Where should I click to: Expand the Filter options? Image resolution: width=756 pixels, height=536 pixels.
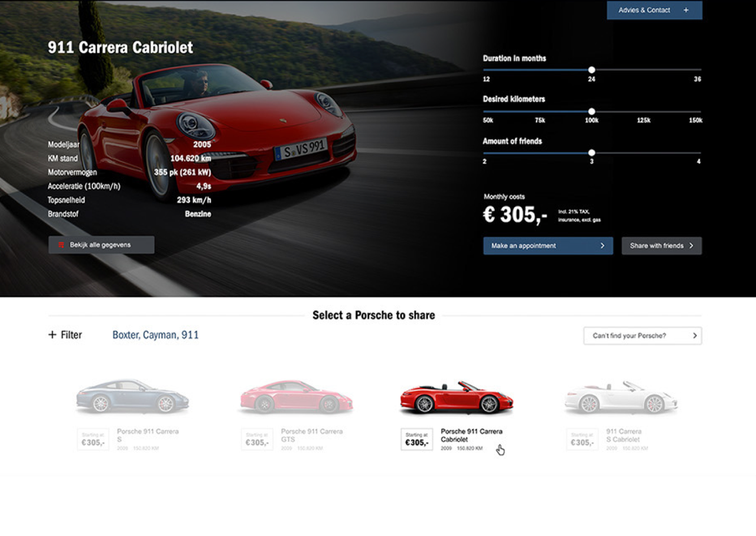[x=65, y=335]
